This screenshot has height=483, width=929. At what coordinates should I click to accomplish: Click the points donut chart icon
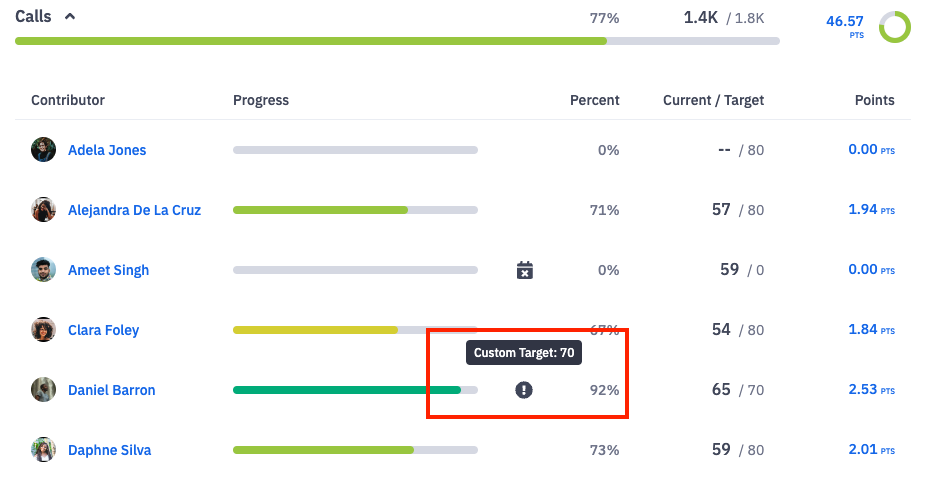click(x=894, y=27)
